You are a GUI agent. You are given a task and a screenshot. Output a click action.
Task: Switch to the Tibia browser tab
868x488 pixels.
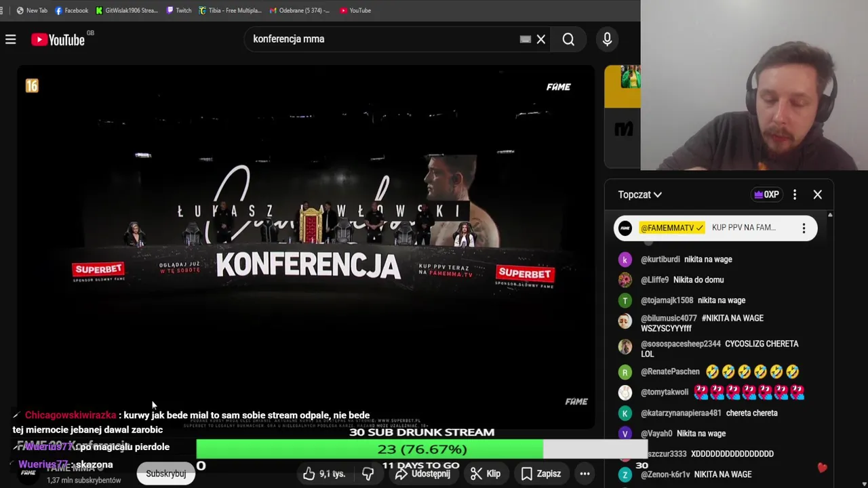coord(231,10)
